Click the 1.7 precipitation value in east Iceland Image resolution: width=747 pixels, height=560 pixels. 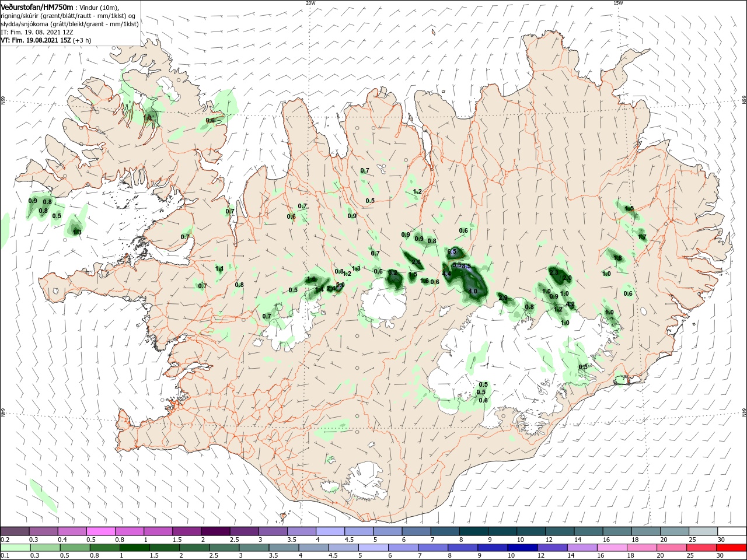point(642,237)
